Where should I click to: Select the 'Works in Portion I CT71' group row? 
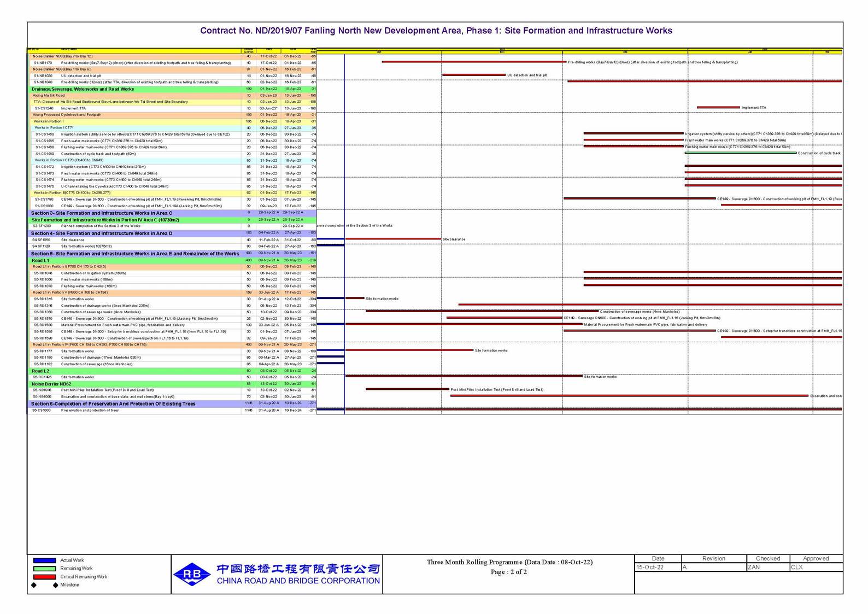click(172, 128)
